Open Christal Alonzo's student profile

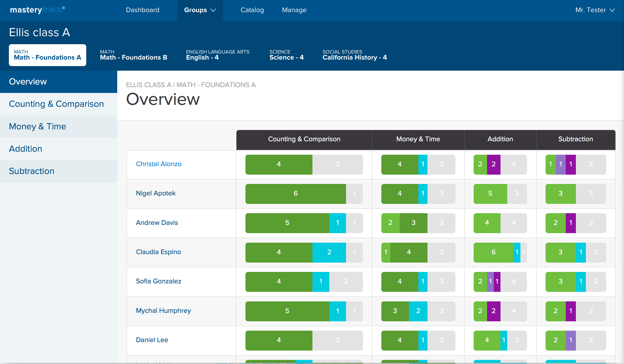(158, 164)
